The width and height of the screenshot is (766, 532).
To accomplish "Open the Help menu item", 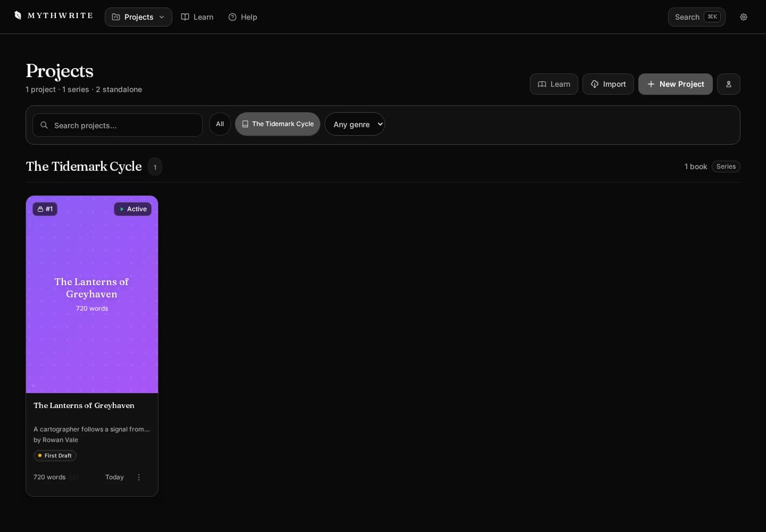I will point(243,17).
